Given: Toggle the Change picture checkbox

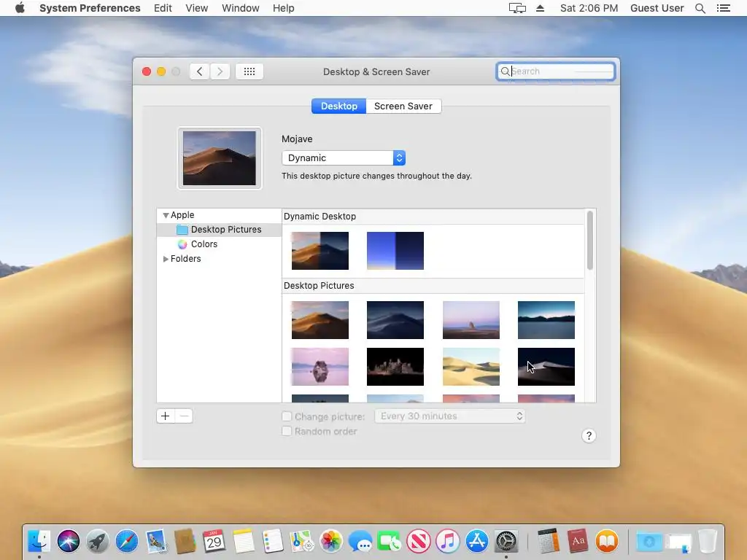Looking at the screenshot, I should tap(287, 416).
